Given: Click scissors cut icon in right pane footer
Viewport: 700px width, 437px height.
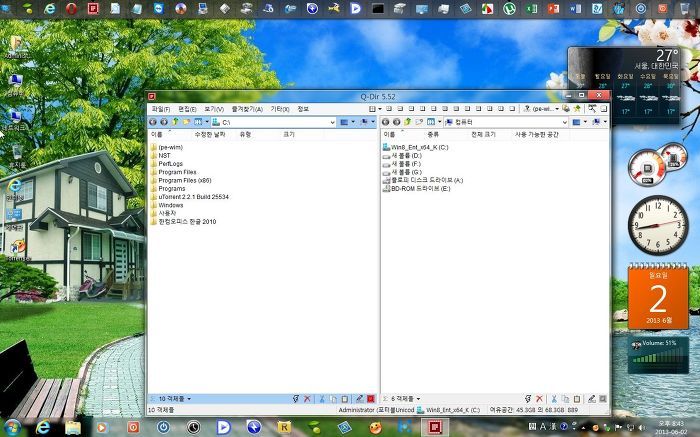Looking at the screenshot, I should (554, 399).
